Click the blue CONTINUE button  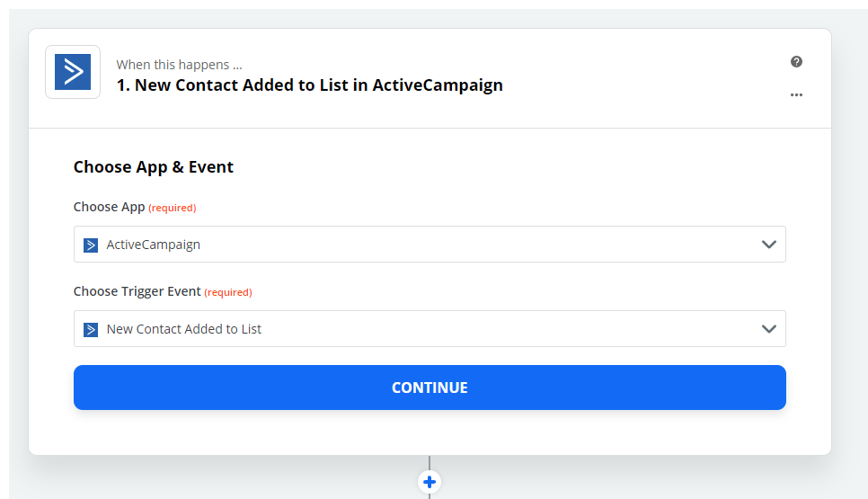tap(430, 388)
